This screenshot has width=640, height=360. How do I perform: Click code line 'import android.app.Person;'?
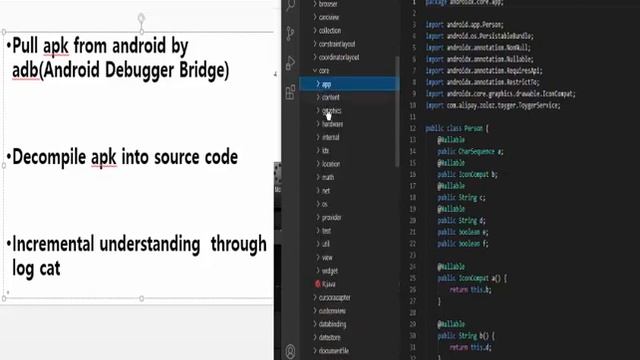click(x=464, y=25)
